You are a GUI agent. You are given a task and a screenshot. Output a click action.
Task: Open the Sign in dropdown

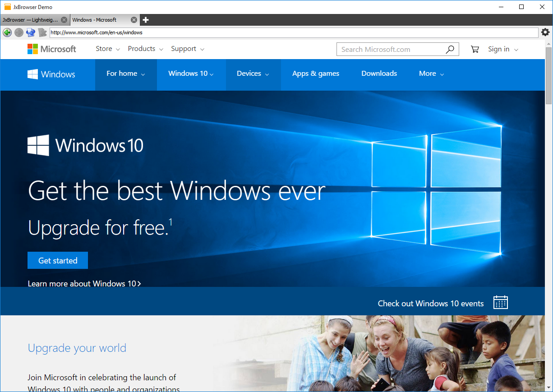503,49
